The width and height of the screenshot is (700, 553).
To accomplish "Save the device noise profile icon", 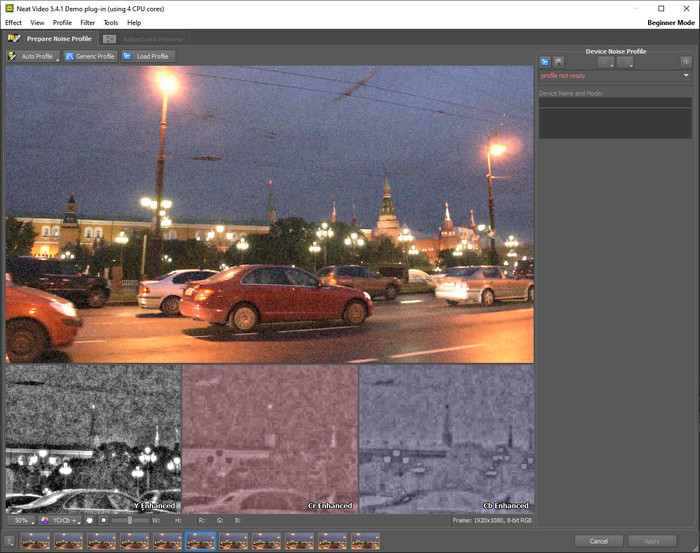I will click(x=558, y=62).
